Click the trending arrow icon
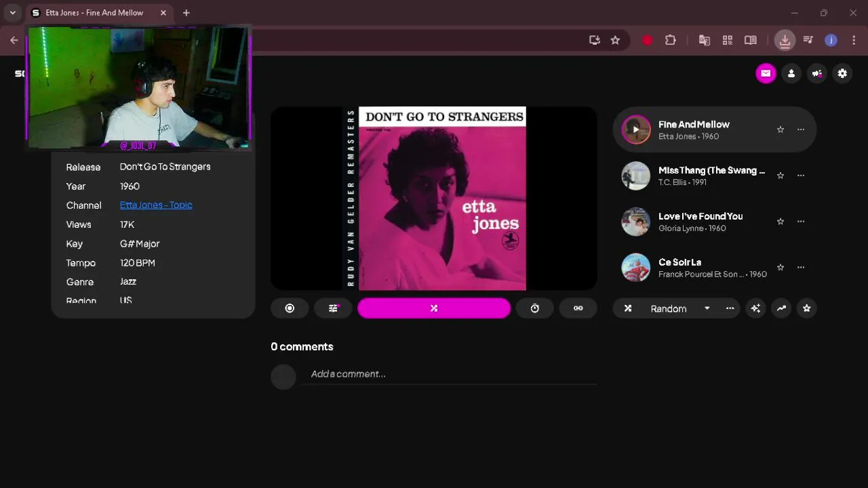 781,308
